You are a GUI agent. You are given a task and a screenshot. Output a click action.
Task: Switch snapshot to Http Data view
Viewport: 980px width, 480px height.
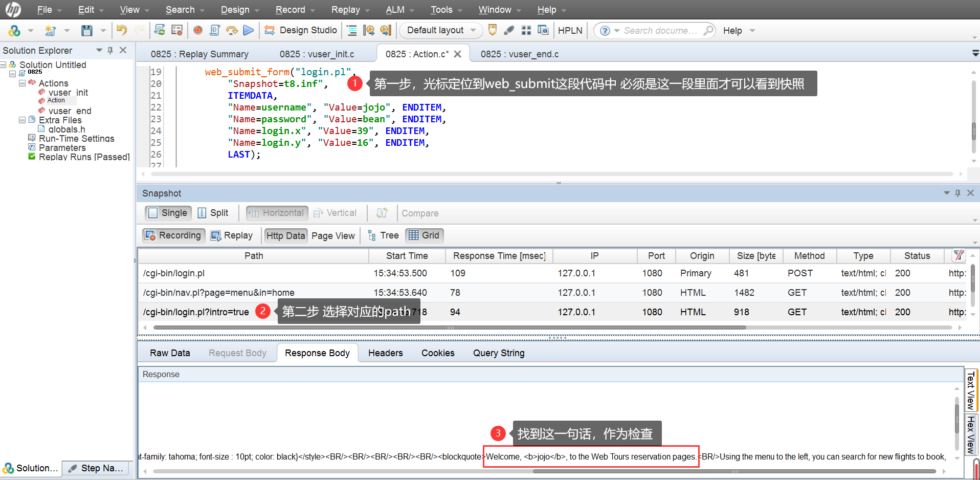click(285, 235)
